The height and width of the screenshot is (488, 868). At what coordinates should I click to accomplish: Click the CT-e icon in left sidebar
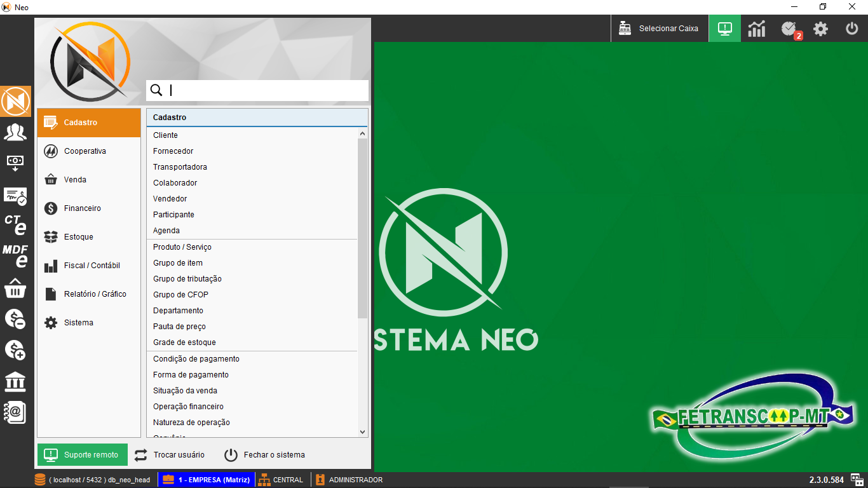15,224
